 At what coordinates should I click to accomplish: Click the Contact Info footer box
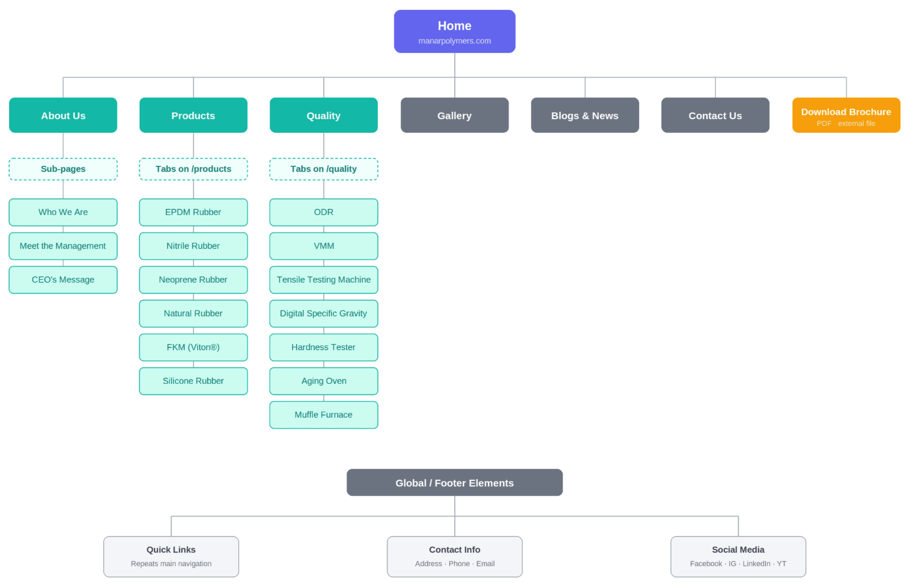click(455, 557)
